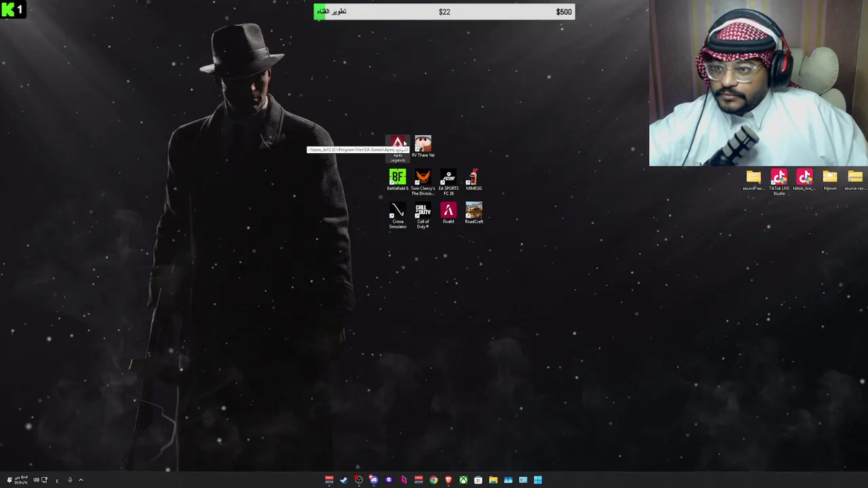Launch the RV There Yet game shortcut

point(423,146)
